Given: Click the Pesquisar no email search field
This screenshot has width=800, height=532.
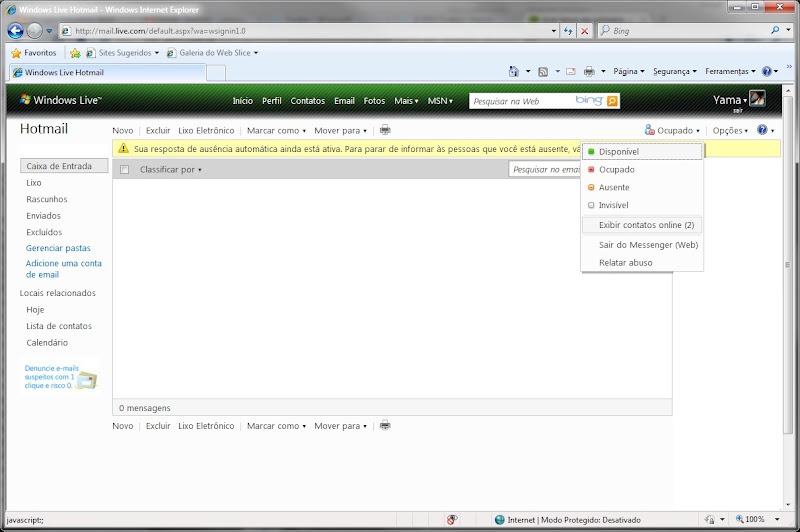Looking at the screenshot, I should tap(545, 169).
